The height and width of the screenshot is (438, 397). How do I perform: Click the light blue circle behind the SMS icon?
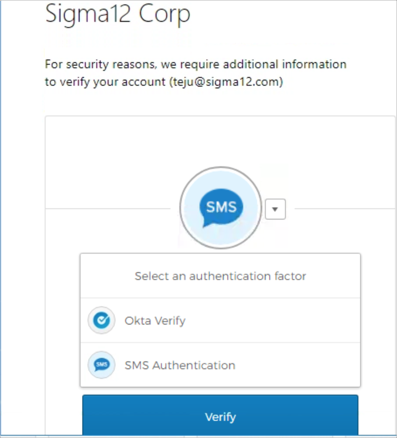[x=220, y=208]
